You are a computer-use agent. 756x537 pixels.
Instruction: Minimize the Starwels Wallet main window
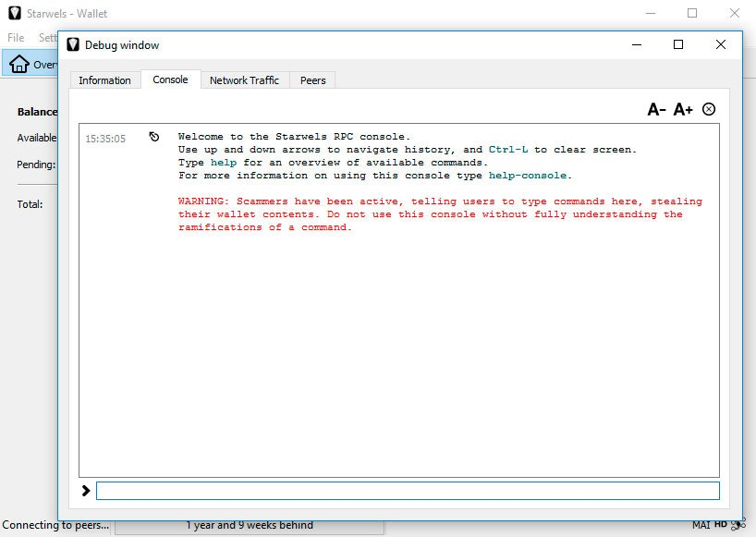[651, 13]
